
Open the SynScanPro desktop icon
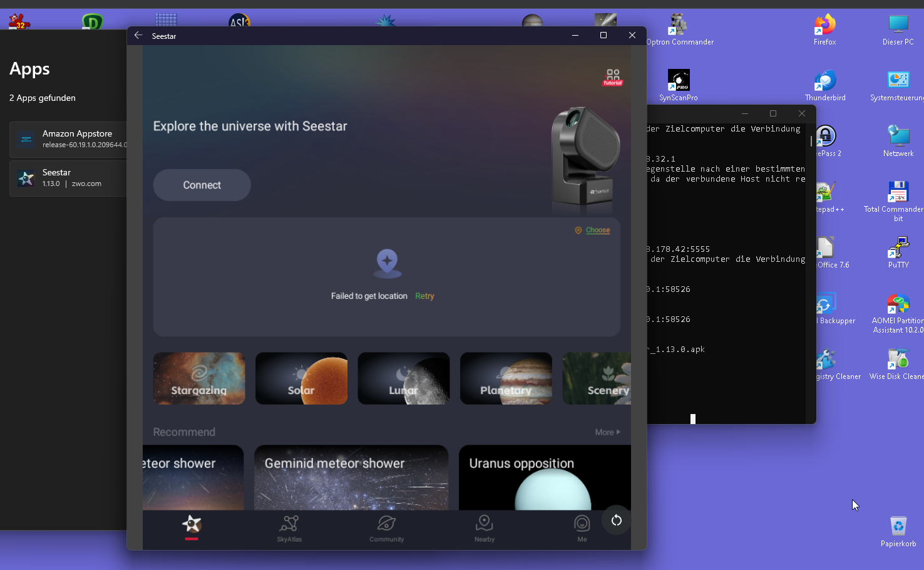[679, 85]
